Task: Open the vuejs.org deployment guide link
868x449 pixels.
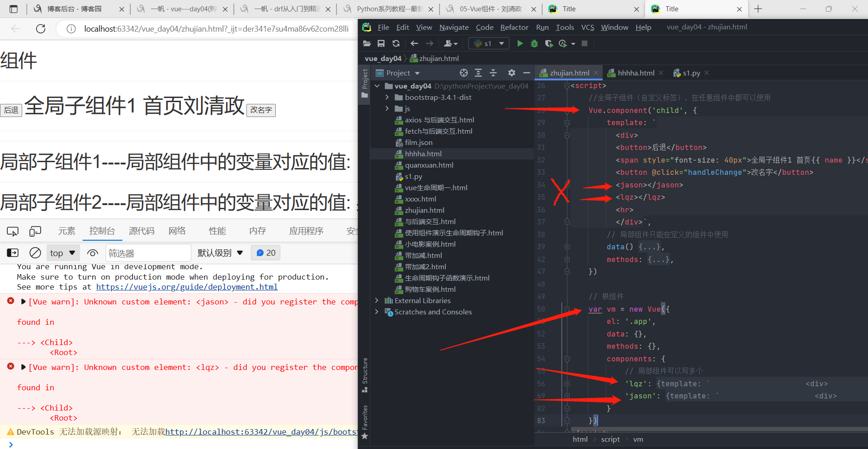Action: (x=187, y=287)
